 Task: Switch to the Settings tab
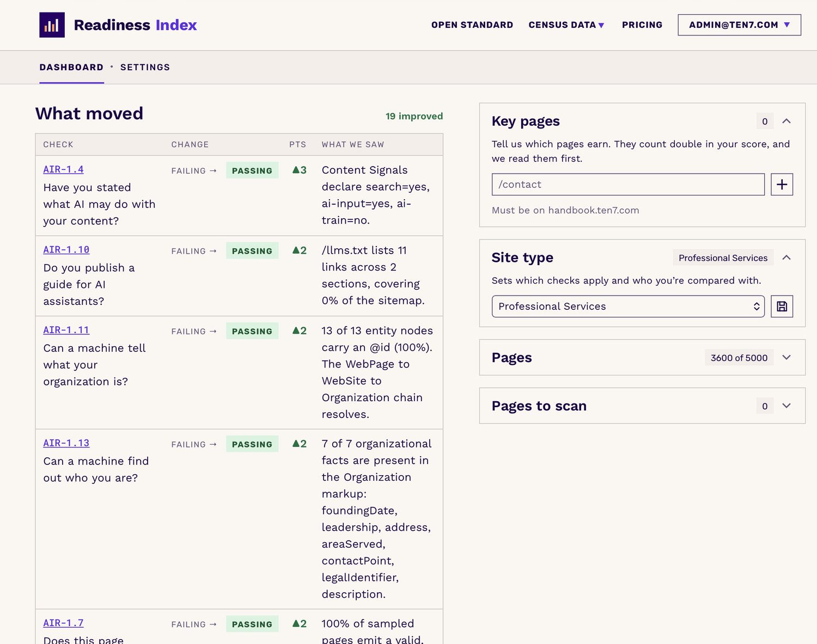[x=145, y=67]
